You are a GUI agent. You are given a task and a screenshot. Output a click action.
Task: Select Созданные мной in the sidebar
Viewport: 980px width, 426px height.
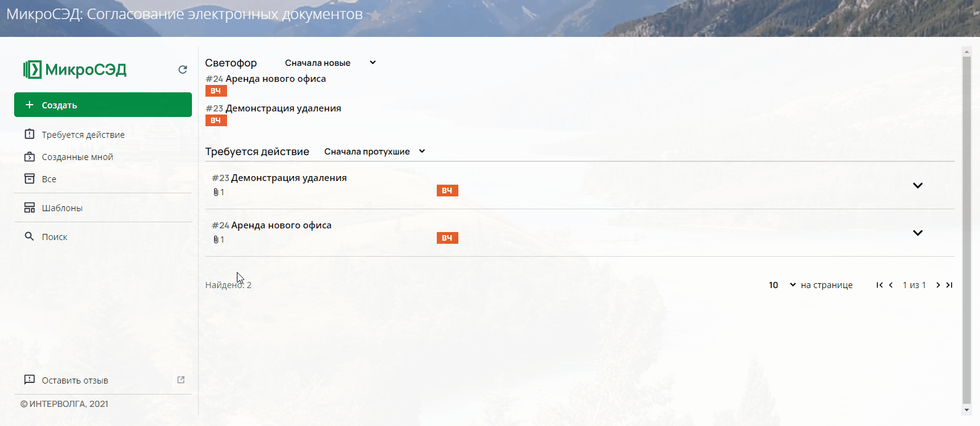77,157
